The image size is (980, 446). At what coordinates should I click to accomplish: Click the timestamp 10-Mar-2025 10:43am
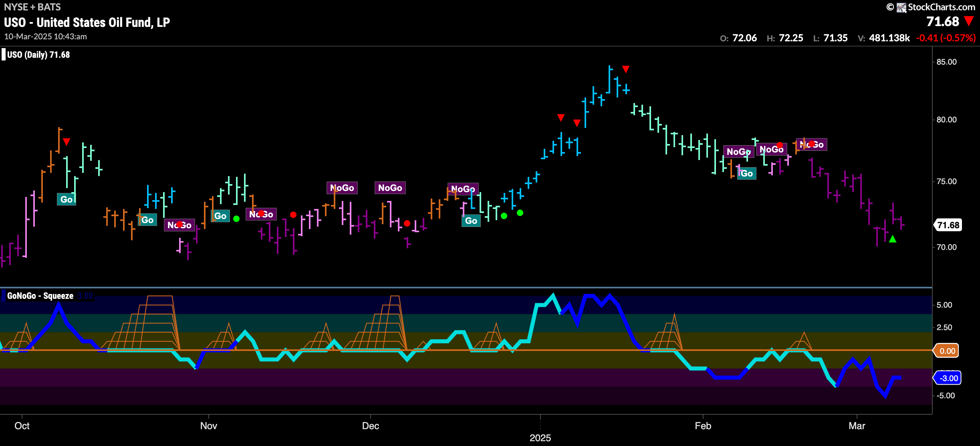[x=46, y=36]
